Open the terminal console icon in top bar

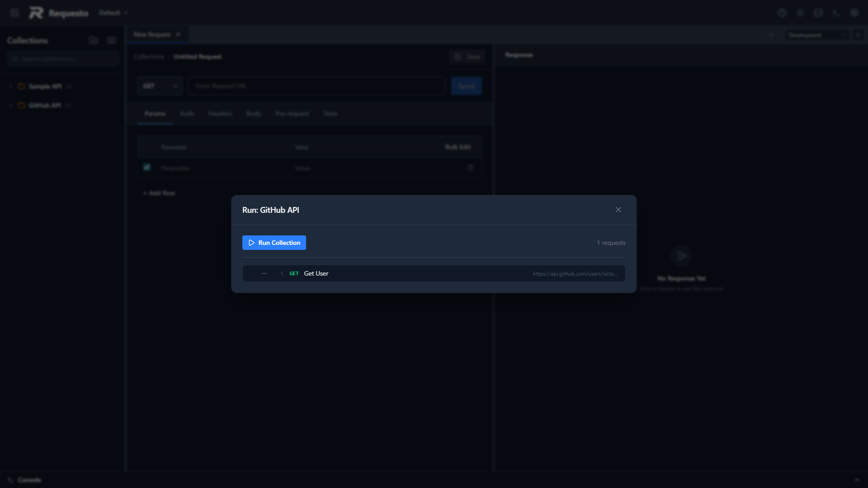coord(836,13)
